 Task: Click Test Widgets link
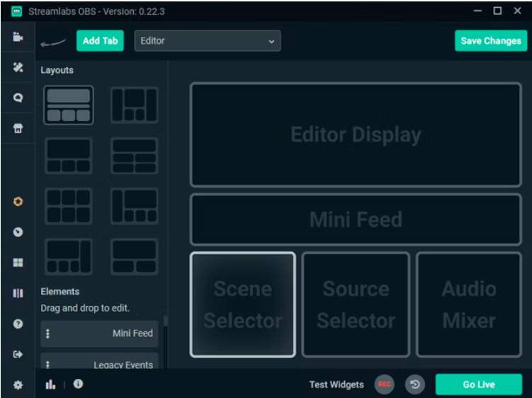click(x=336, y=385)
